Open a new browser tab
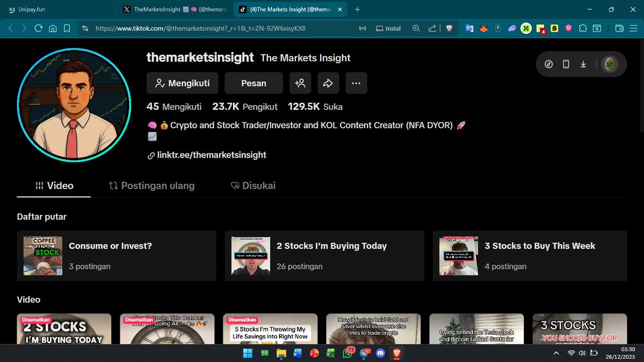The image size is (644, 362). pos(357,9)
